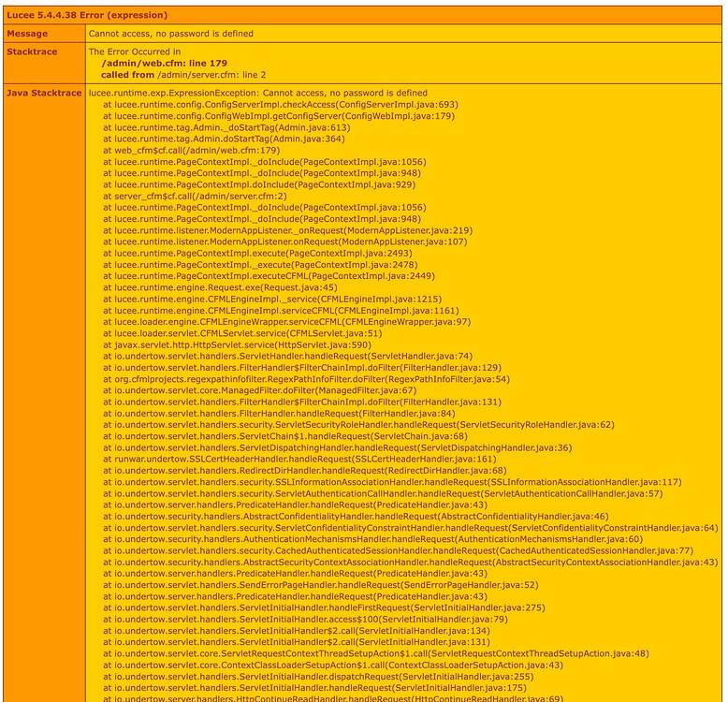The image size is (728, 702).
Task: Click 'PageContextImpl.doInclude(PageContextImpl.java:929)' line
Action: tap(259, 184)
